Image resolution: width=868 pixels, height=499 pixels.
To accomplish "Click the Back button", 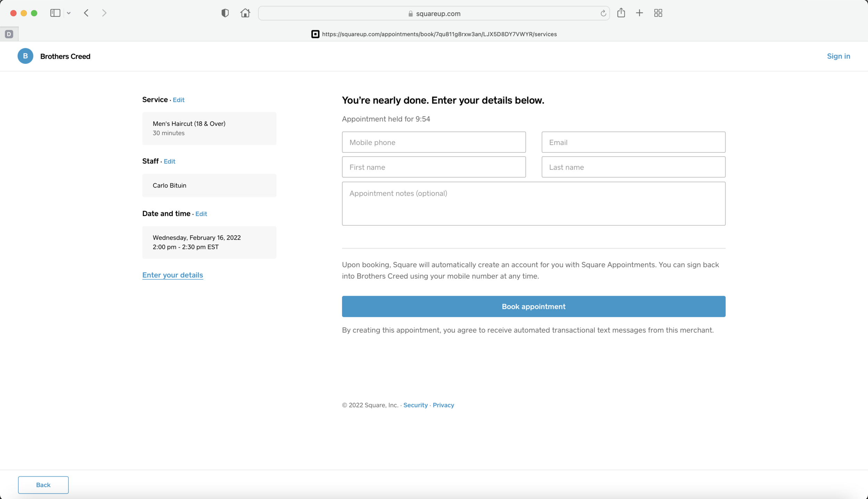I will coord(43,485).
